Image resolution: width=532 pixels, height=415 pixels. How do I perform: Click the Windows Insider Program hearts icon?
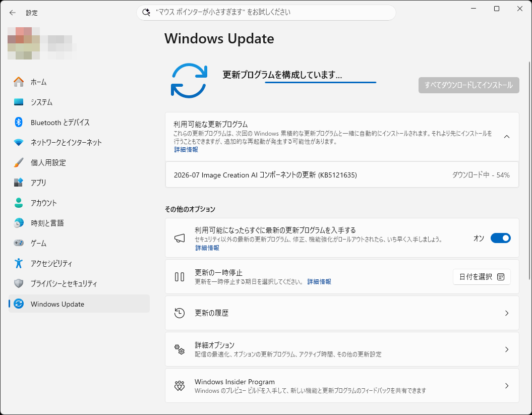coord(180,385)
